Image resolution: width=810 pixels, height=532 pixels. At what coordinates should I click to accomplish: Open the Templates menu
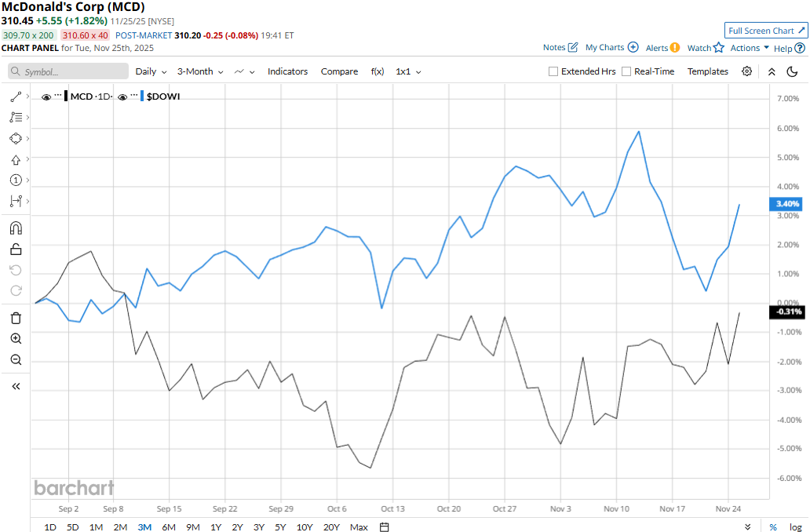coord(707,71)
